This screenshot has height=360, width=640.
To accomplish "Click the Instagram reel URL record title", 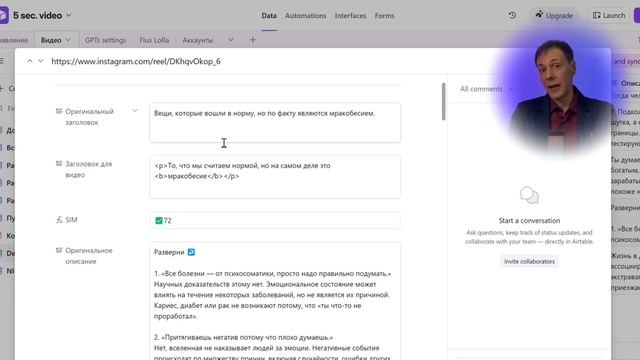I will (x=136, y=61).
